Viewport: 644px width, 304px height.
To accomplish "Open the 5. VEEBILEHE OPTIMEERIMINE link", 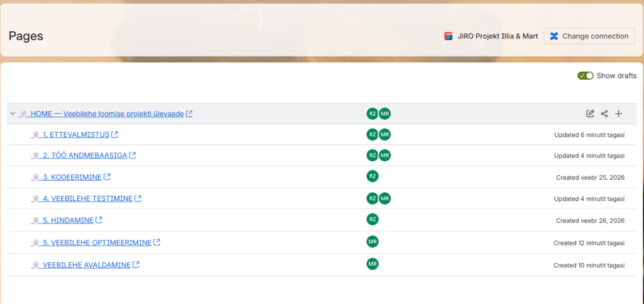I will pyautogui.click(x=97, y=242).
